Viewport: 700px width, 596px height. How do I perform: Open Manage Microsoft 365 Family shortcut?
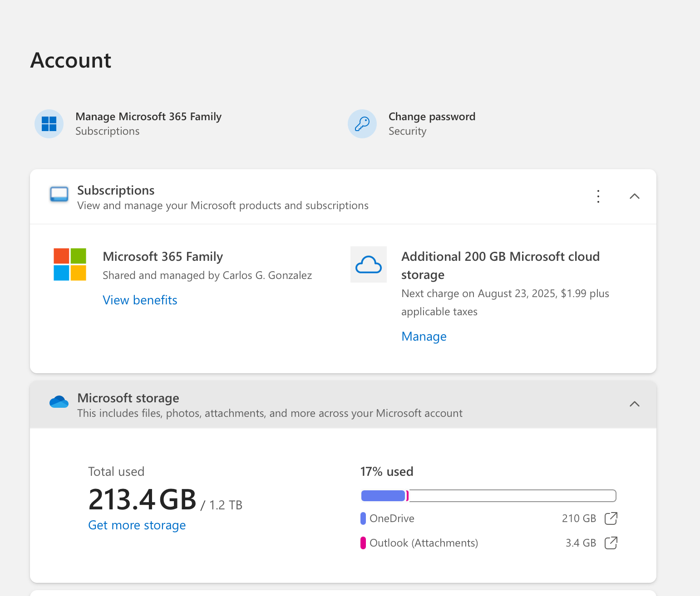128,124
